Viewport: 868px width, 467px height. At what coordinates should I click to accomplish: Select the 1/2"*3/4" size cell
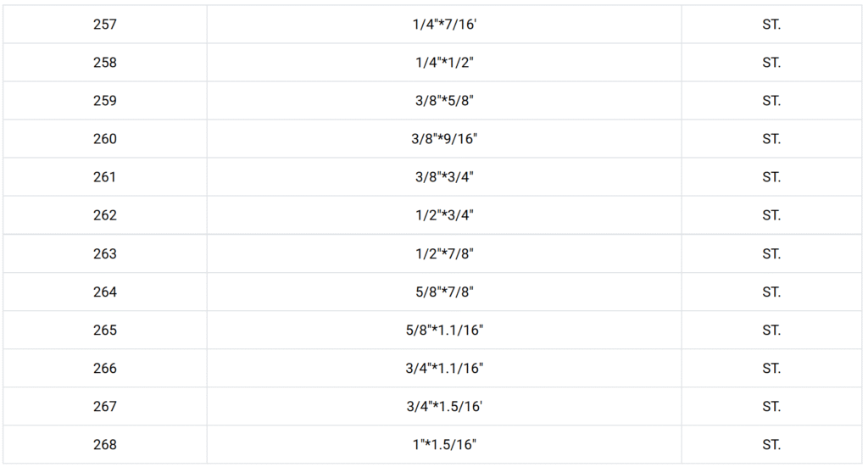pyautogui.click(x=444, y=215)
